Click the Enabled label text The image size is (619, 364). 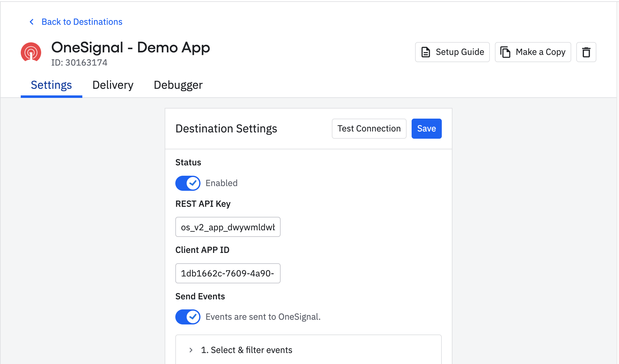(222, 183)
